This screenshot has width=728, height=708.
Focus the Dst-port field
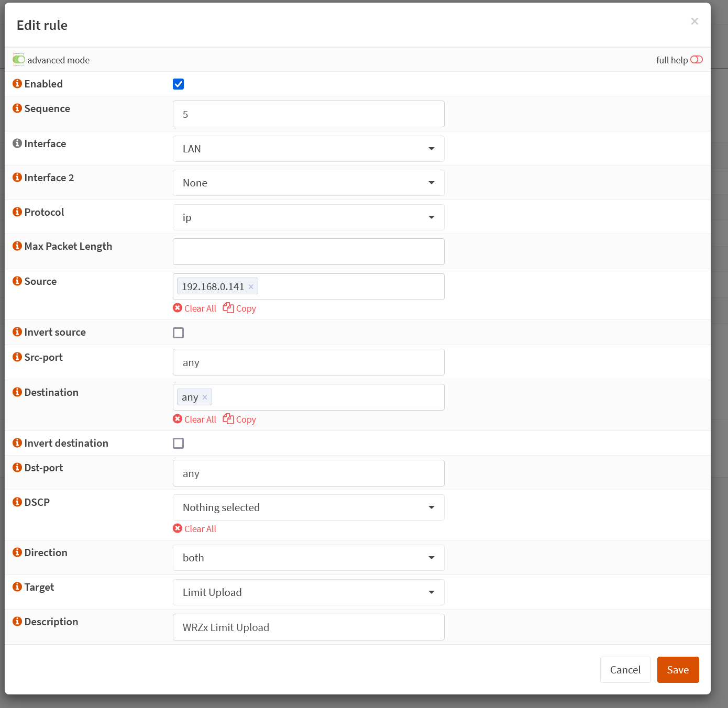coord(308,473)
